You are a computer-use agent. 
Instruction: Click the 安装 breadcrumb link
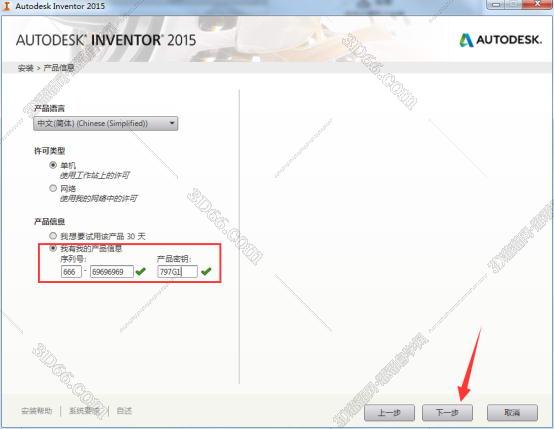coord(25,68)
